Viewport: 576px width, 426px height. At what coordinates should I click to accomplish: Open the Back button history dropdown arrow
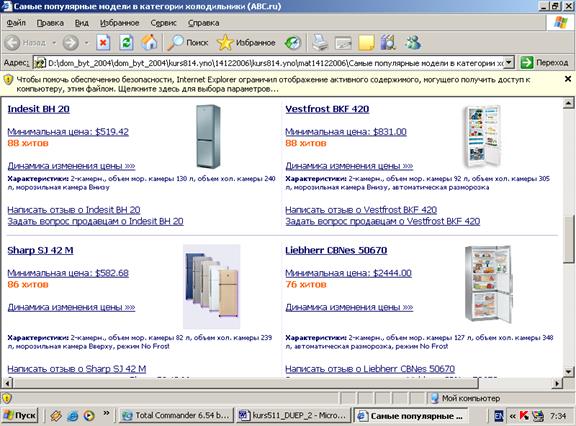coord(54,43)
